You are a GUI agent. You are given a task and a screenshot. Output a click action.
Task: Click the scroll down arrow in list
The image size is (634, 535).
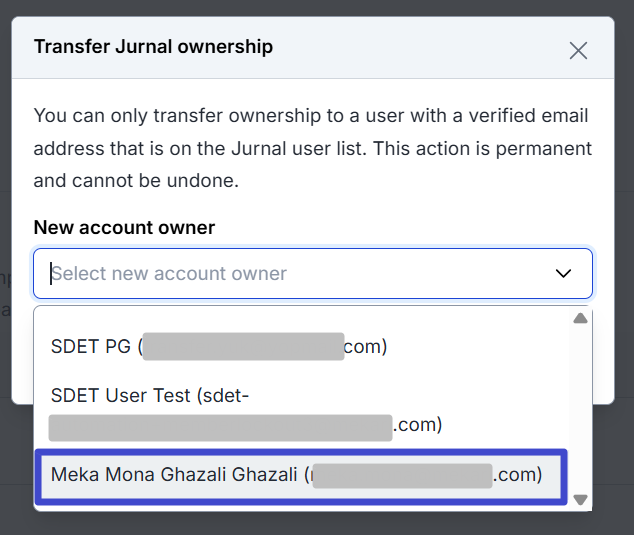580,499
